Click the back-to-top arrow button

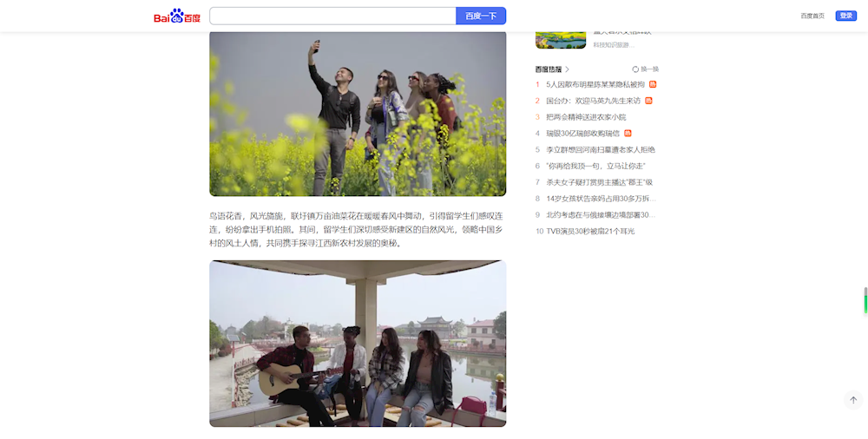(852, 400)
